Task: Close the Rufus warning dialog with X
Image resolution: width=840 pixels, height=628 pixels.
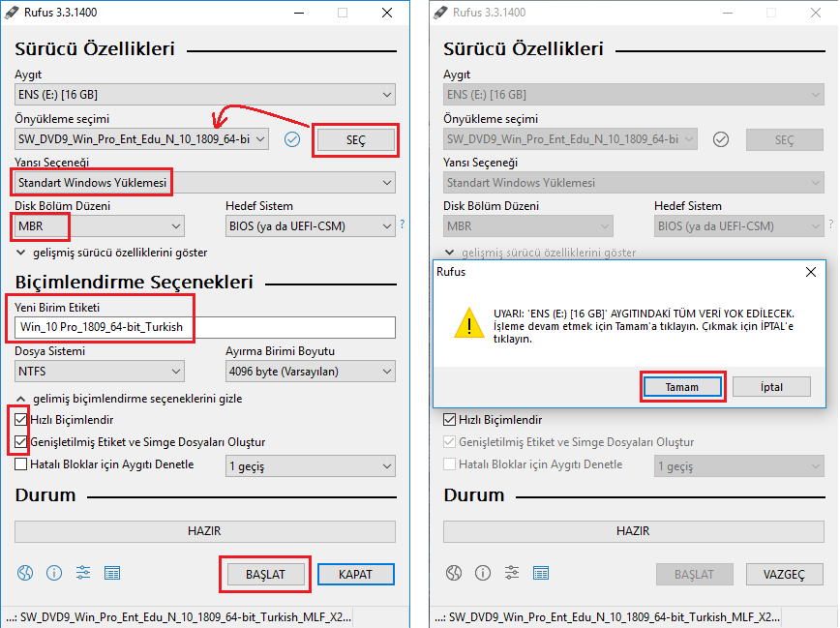Action: click(811, 272)
